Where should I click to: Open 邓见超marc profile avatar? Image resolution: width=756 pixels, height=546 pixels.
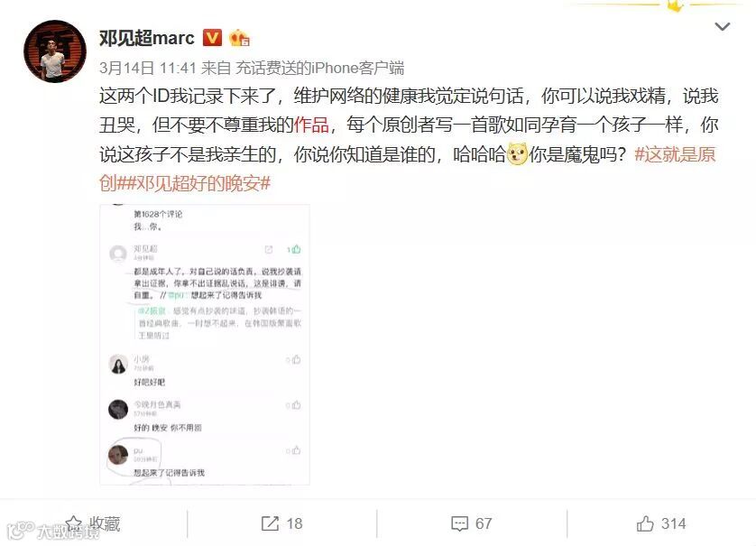(x=55, y=51)
